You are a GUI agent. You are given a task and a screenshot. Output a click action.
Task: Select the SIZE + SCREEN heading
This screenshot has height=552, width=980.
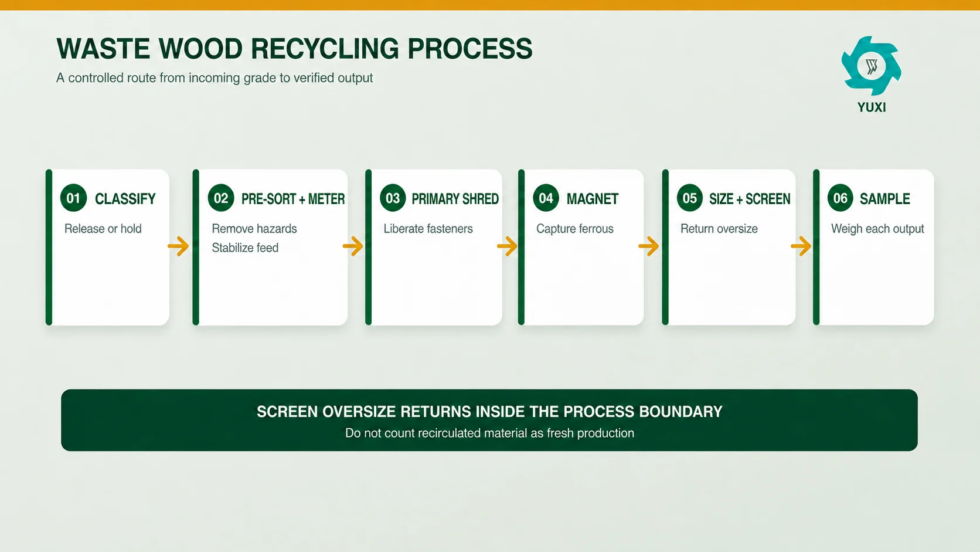tap(750, 199)
